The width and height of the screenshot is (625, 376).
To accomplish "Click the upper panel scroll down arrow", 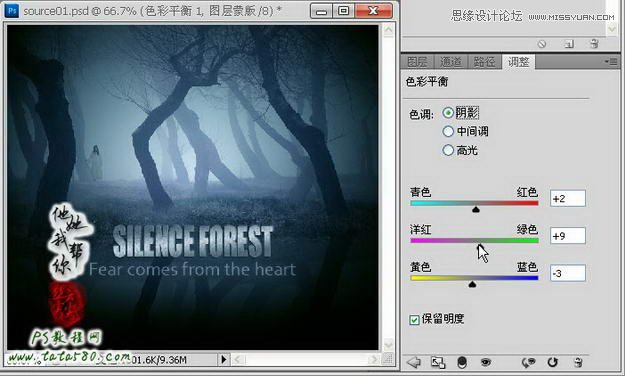I will tap(612, 28).
